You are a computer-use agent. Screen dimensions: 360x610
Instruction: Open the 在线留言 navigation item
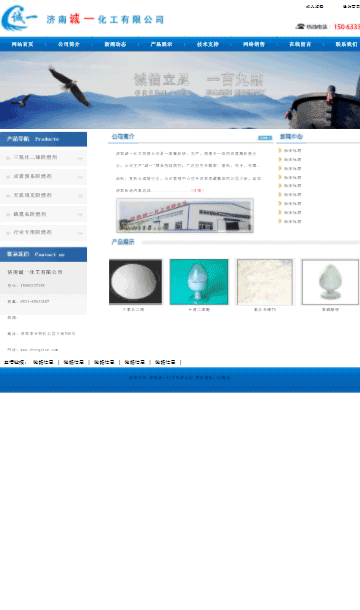click(x=300, y=44)
